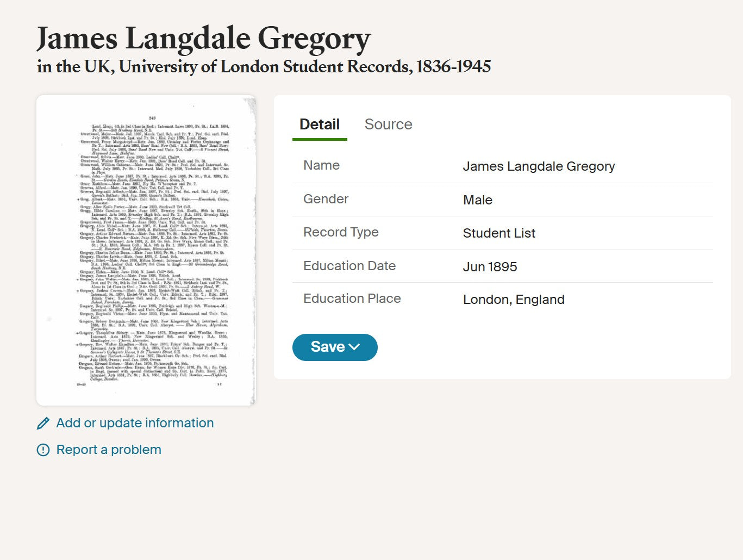Screen dimensions: 743x560
Task: Click the Education Place value London, England
Action: click(x=514, y=300)
